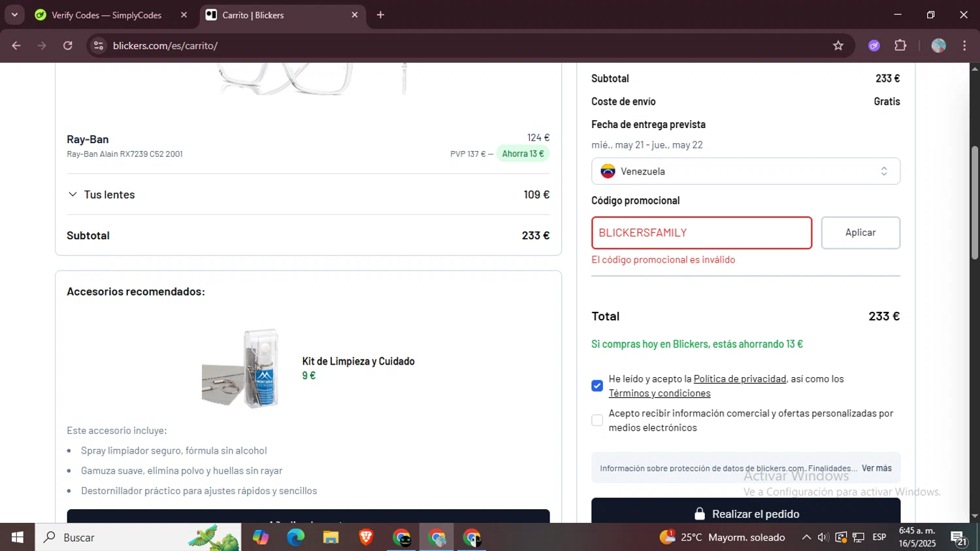
Task: Click the Kit de Limpieza product image
Action: coord(241,369)
